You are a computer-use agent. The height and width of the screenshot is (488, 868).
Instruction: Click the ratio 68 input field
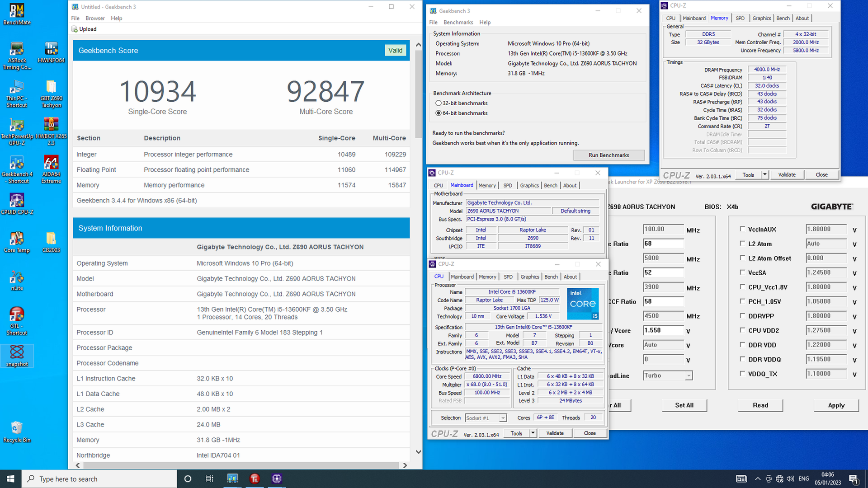pos(663,244)
